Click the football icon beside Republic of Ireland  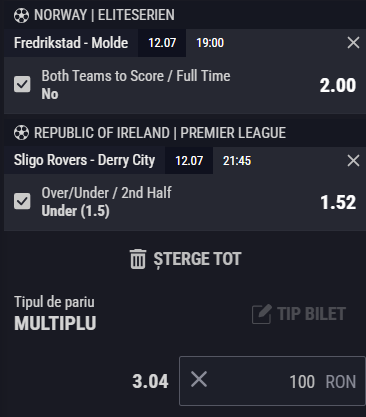[21, 133]
